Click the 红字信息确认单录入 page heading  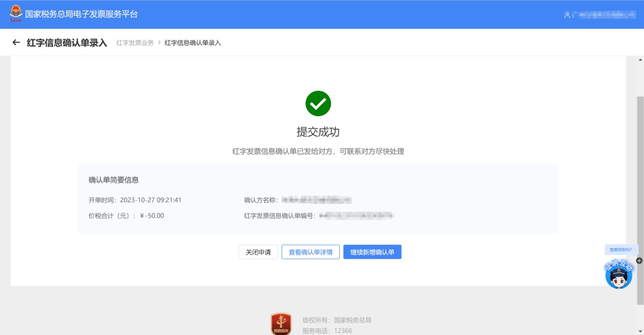pos(67,43)
